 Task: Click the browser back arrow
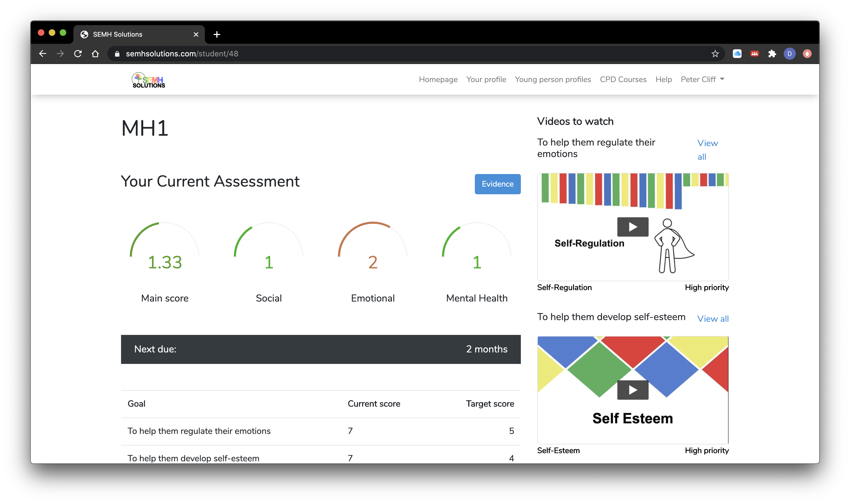click(x=42, y=54)
